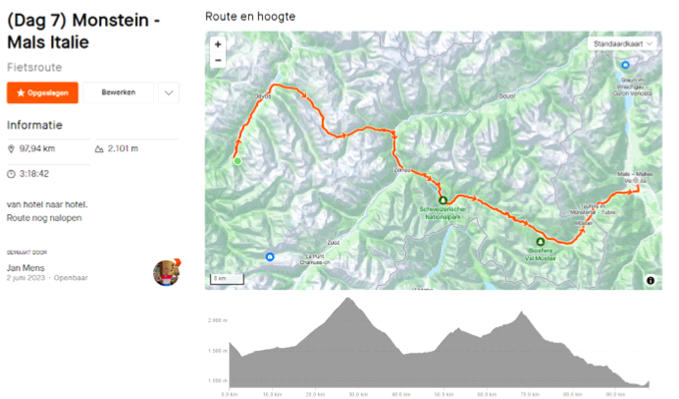Click the second peak on elevation profile
Image resolution: width=679 pixels, height=399 pixels.
click(522, 313)
